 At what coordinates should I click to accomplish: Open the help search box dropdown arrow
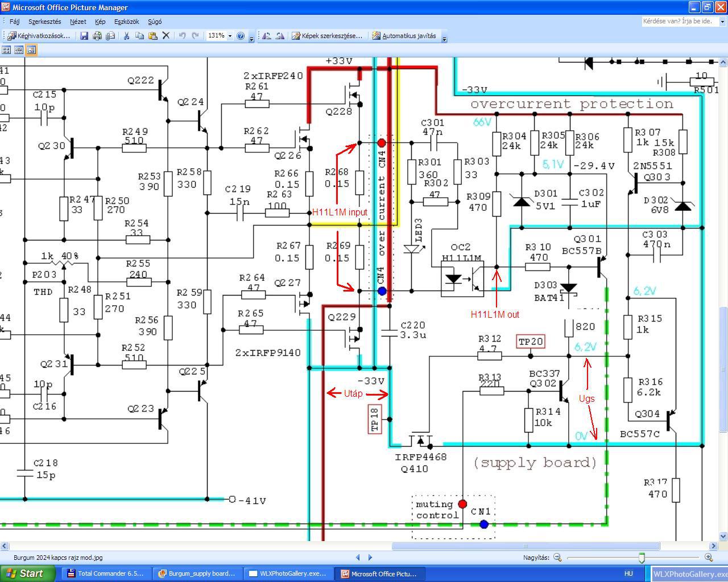coord(723,22)
